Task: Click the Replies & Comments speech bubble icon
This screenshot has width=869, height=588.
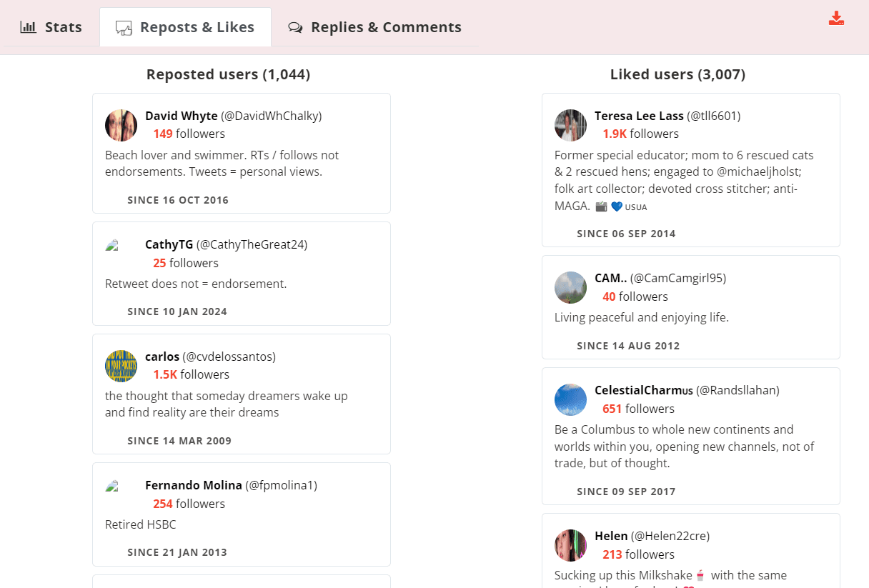Action: (295, 28)
